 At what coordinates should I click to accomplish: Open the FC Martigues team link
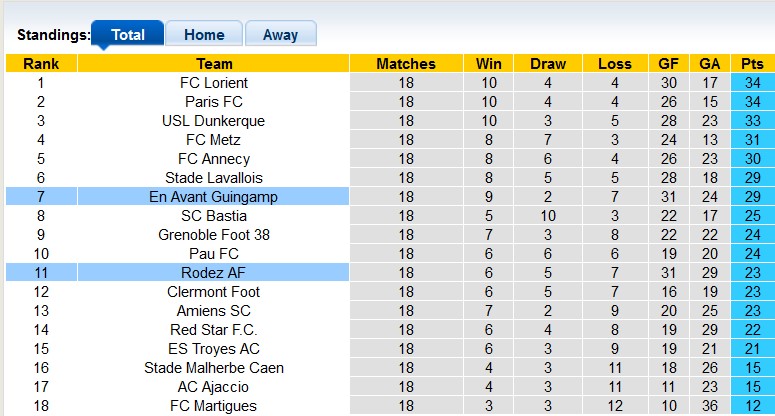point(214,406)
